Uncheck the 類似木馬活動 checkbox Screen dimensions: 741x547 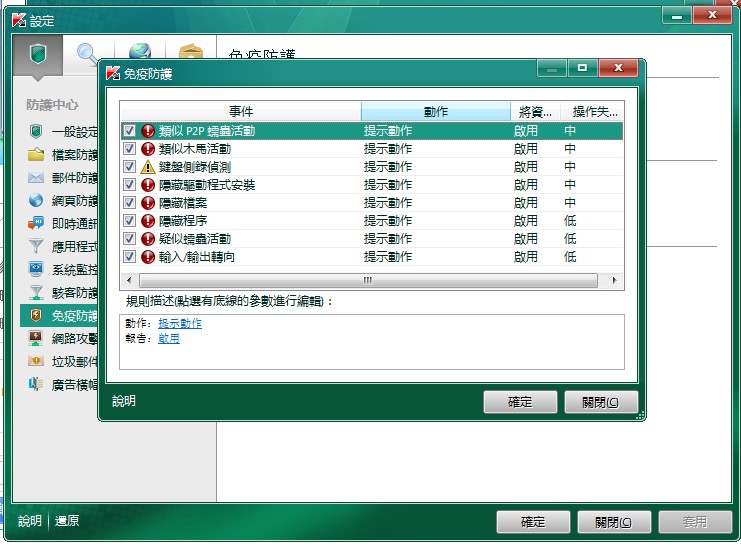129,148
